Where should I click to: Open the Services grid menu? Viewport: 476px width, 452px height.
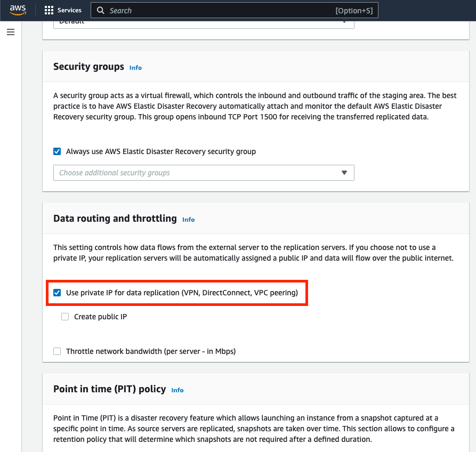tap(49, 10)
